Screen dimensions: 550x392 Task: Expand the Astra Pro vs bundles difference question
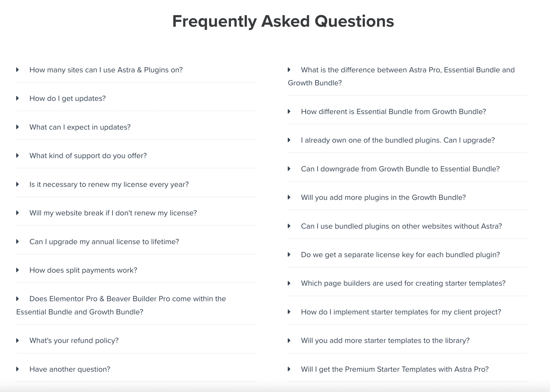pyautogui.click(x=408, y=70)
